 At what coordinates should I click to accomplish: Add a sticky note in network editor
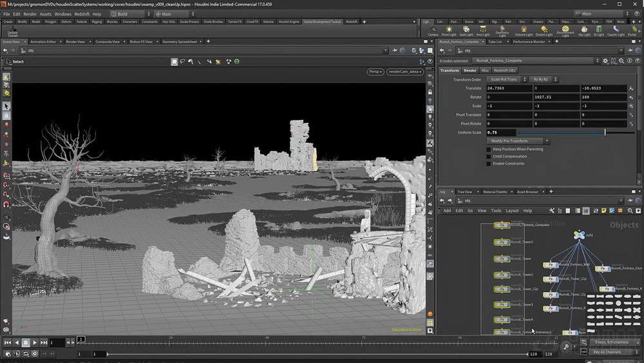(x=604, y=210)
